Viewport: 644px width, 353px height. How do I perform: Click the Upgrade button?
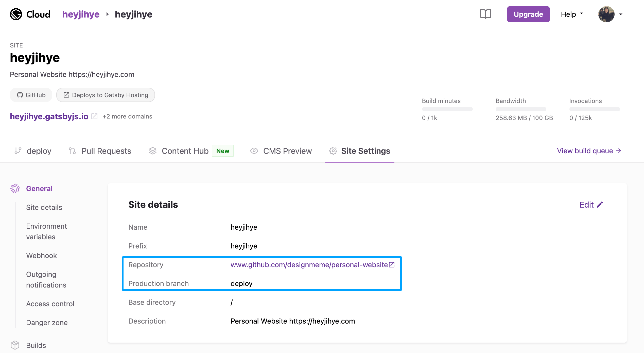click(x=528, y=14)
